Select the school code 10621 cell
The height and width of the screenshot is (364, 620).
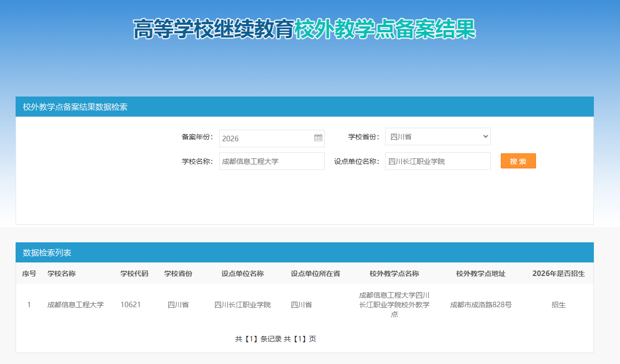coord(131,305)
